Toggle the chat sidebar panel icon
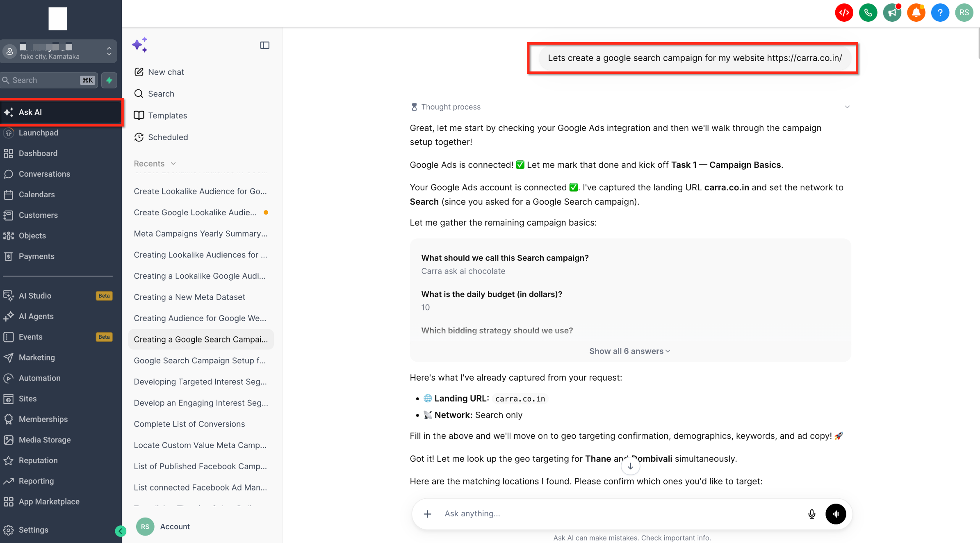 pos(265,45)
